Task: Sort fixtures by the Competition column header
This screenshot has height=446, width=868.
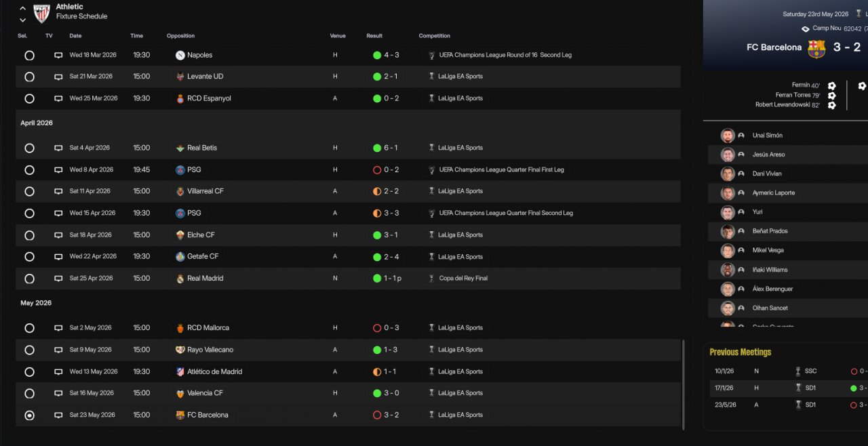Action: pyautogui.click(x=434, y=36)
